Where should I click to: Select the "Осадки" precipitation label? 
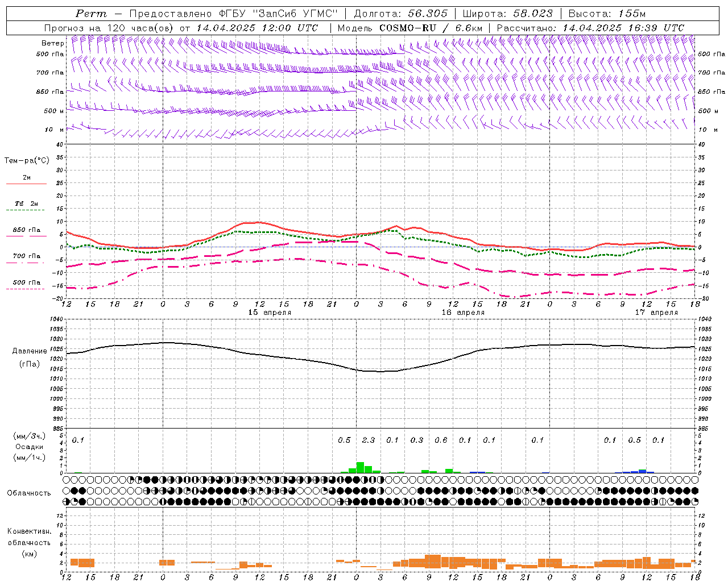[x=29, y=447]
